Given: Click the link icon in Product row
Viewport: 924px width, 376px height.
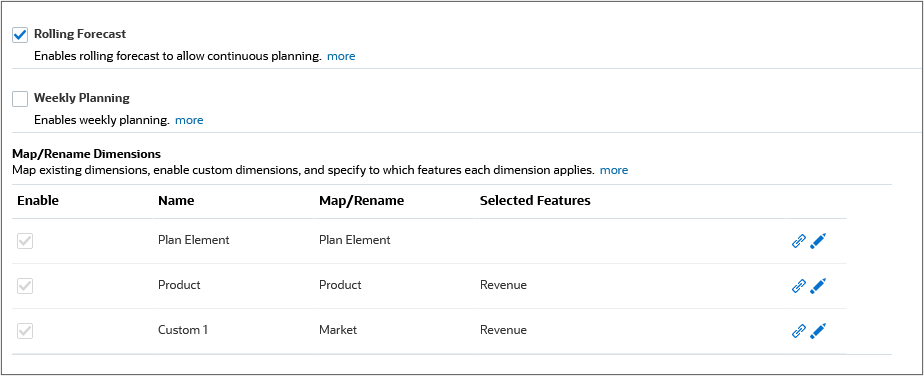Looking at the screenshot, I should [798, 286].
